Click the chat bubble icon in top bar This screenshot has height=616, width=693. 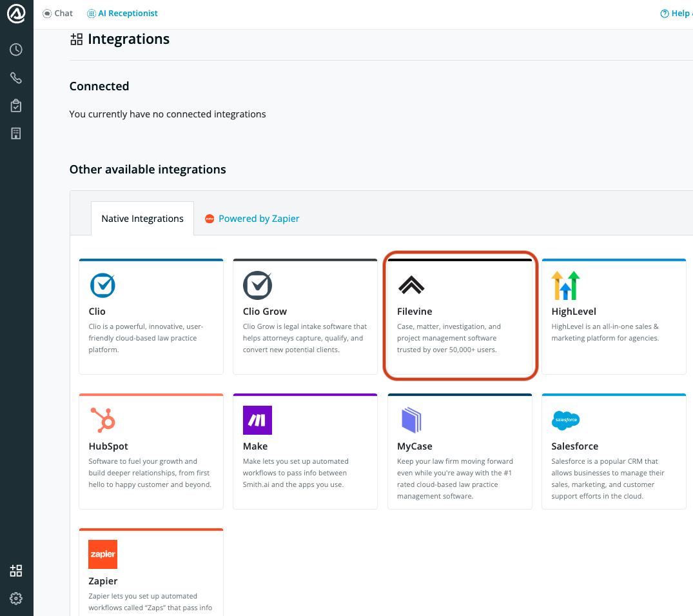click(47, 14)
